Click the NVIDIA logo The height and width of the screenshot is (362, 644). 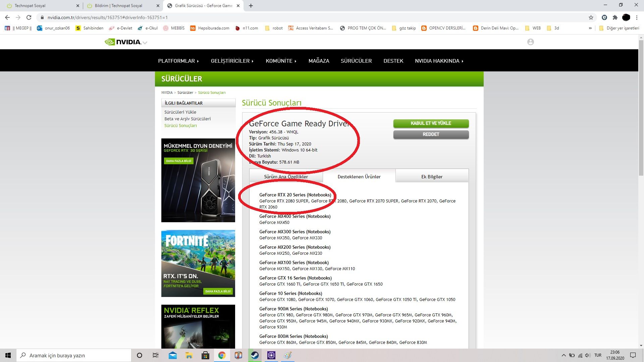pos(123,42)
